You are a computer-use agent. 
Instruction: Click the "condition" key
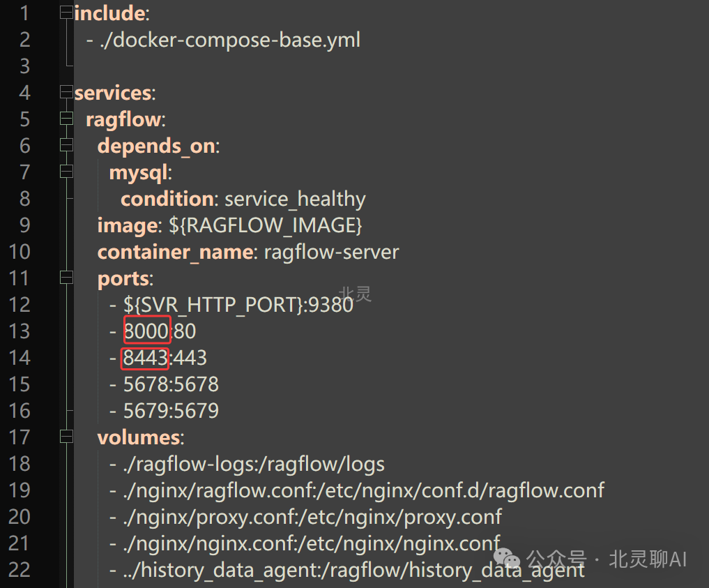[x=167, y=199]
